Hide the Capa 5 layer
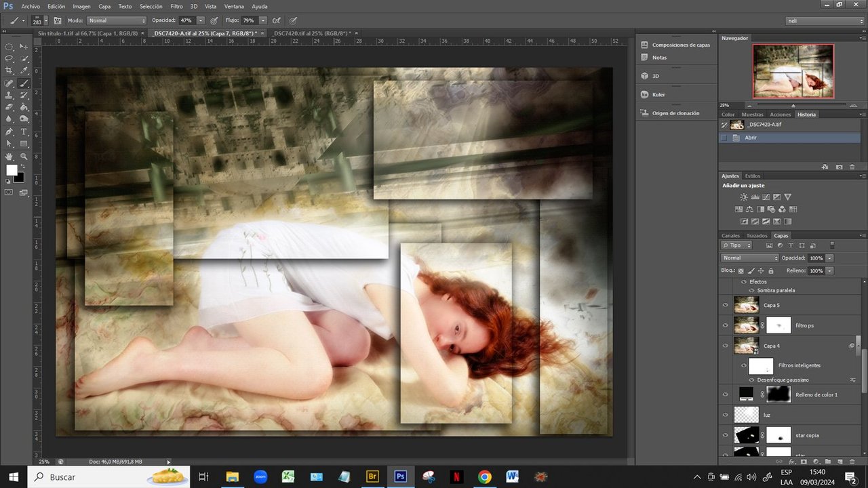Image resolution: width=868 pixels, height=488 pixels. (726, 305)
